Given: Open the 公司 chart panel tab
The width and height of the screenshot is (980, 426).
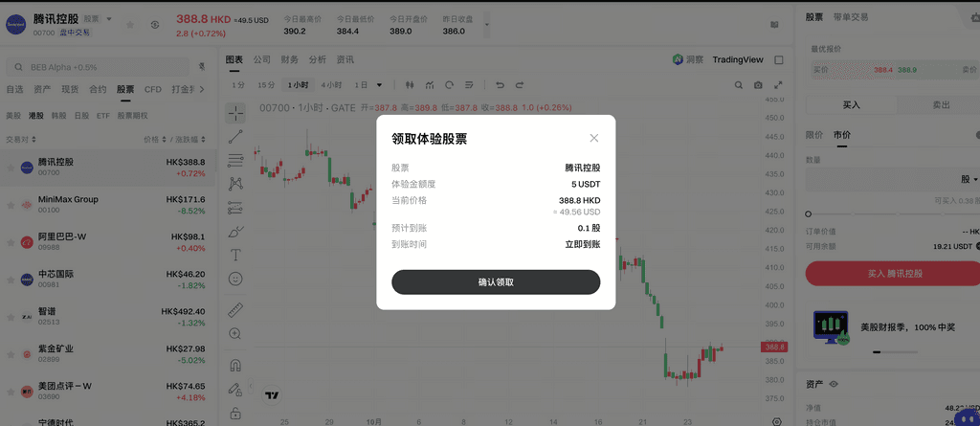Looking at the screenshot, I should 262,59.
